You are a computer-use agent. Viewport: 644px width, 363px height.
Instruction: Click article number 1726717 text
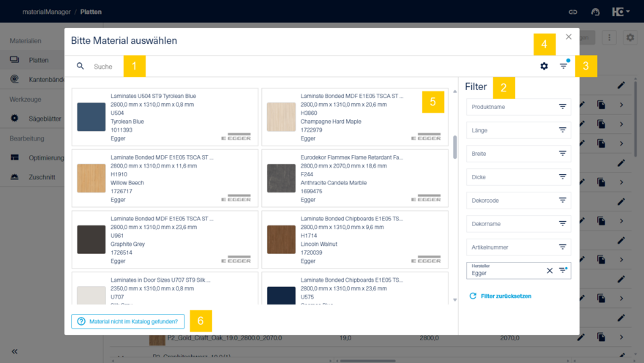pos(121,191)
